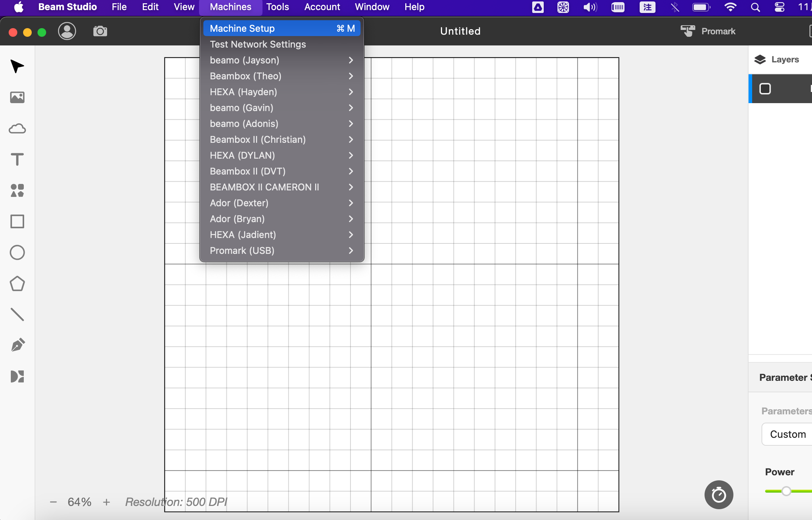This screenshot has width=812, height=520.
Task: Toggle the layer color square in Layers
Action: [765, 89]
